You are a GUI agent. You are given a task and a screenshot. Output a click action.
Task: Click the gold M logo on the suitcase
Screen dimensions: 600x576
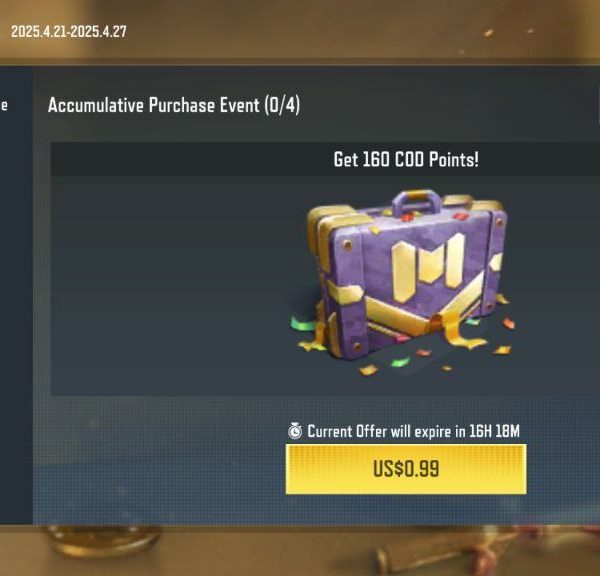click(429, 267)
